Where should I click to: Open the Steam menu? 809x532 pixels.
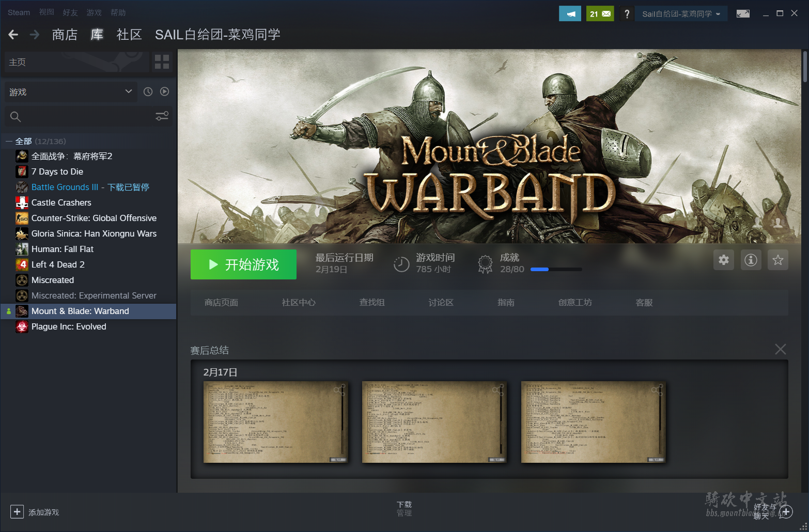coord(19,12)
